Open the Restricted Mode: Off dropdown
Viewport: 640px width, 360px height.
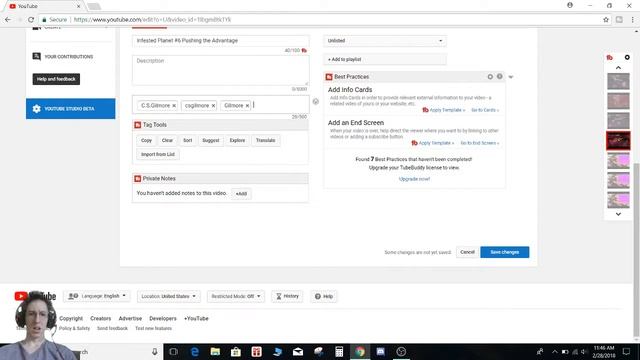pos(236,296)
